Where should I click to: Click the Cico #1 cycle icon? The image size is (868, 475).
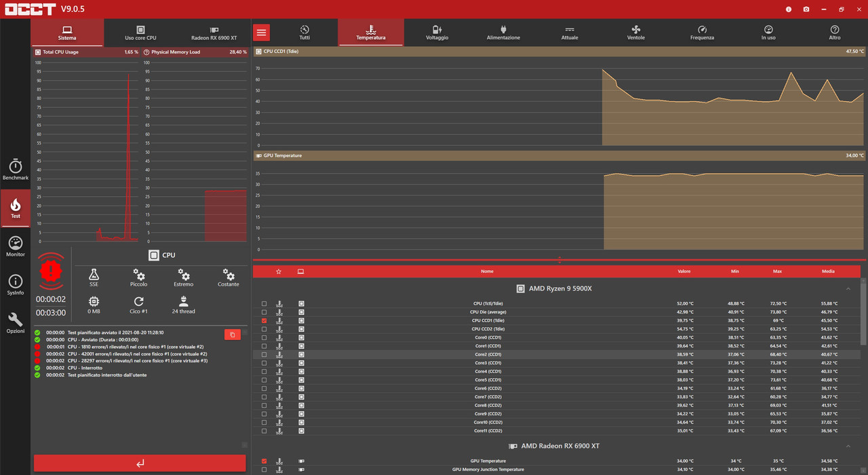click(138, 305)
